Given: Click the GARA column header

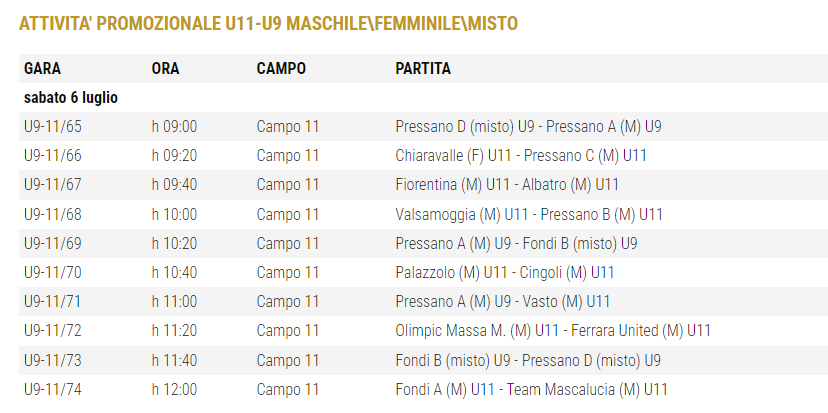Looking at the screenshot, I should pyautogui.click(x=42, y=69).
